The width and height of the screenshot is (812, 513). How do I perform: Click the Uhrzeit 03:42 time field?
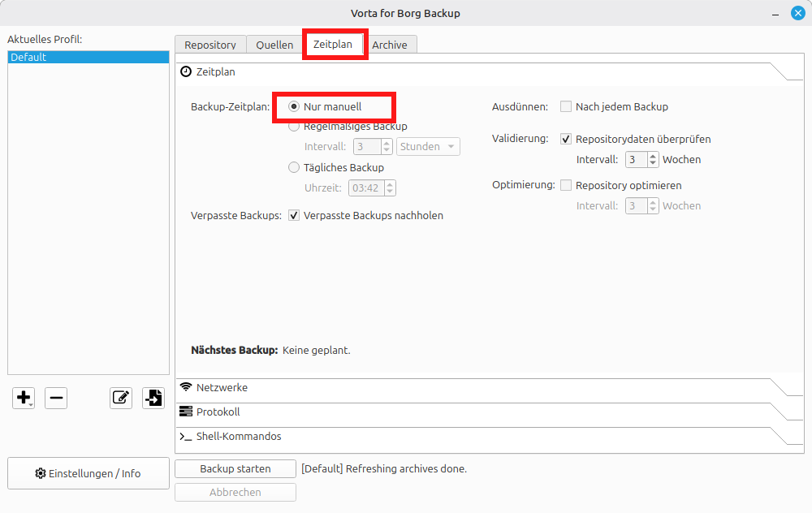click(x=367, y=188)
